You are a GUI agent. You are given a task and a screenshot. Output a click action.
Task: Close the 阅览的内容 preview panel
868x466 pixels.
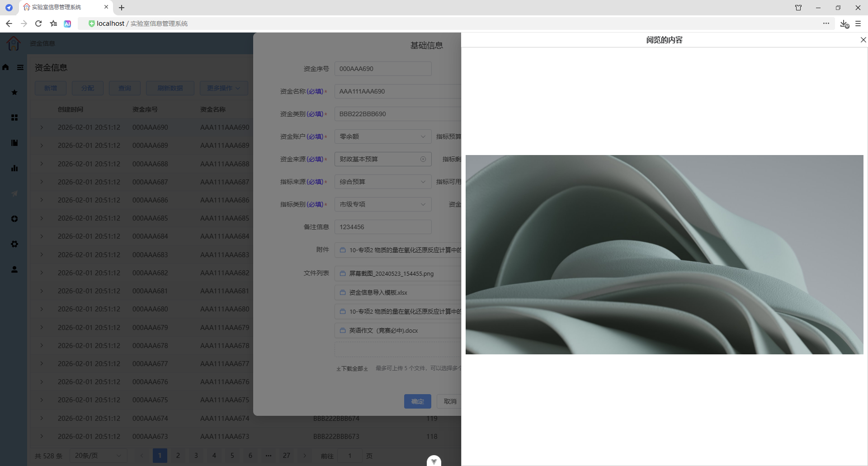(x=863, y=40)
